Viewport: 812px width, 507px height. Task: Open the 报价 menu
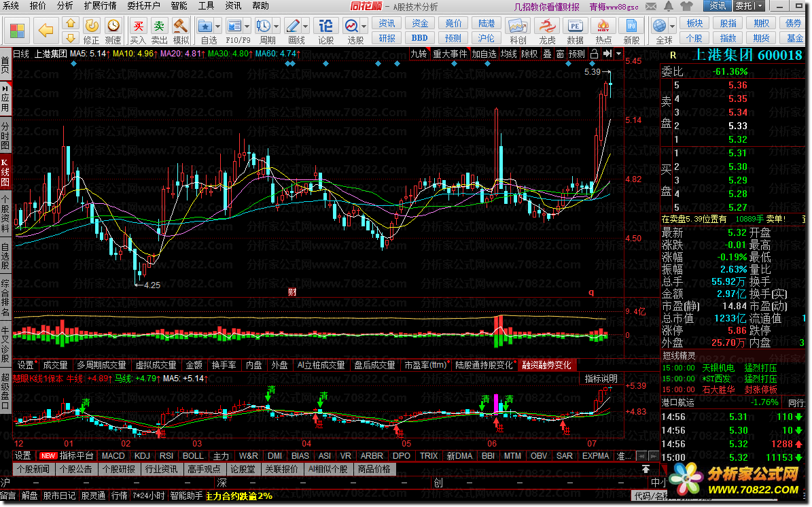pos(37,5)
